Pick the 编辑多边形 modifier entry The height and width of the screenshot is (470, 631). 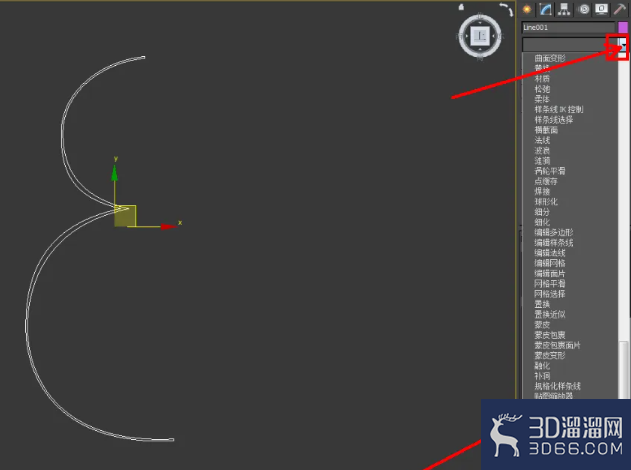(554, 233)
